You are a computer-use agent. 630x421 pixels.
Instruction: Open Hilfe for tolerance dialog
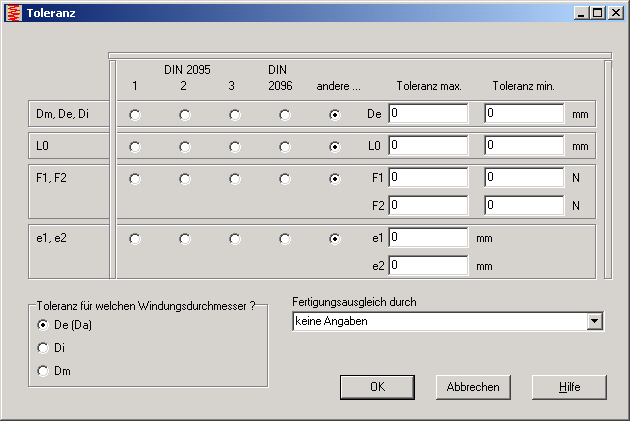point(568,386)
